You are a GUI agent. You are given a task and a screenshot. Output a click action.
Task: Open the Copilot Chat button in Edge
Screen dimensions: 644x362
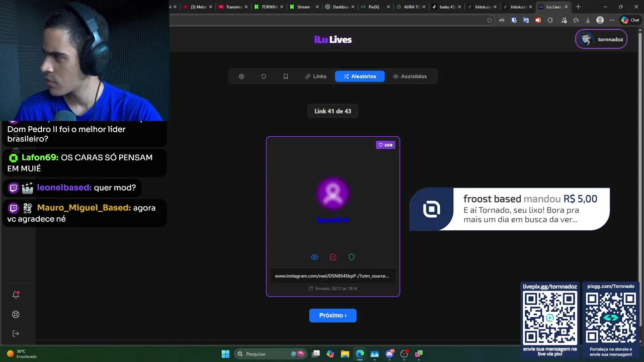(x=630, y=20)
